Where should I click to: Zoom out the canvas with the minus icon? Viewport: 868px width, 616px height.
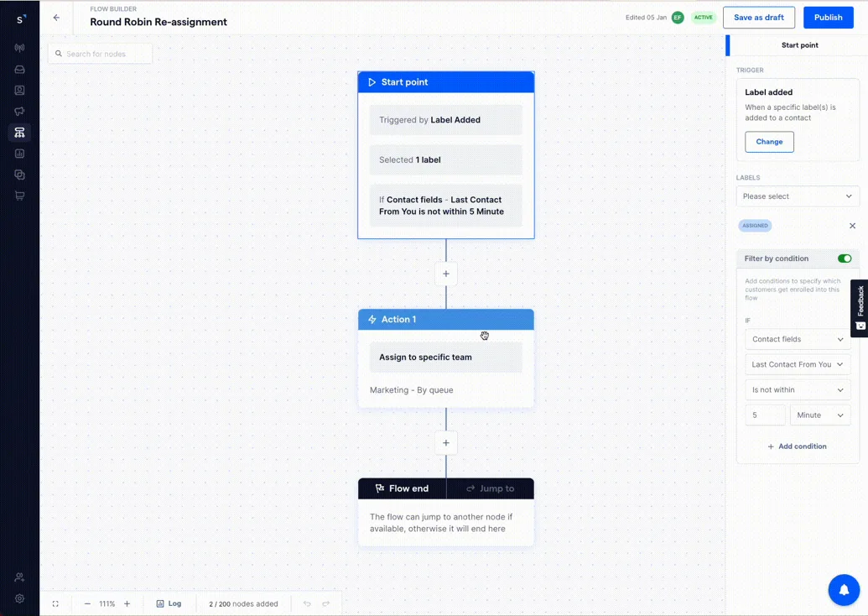[87, 603]
